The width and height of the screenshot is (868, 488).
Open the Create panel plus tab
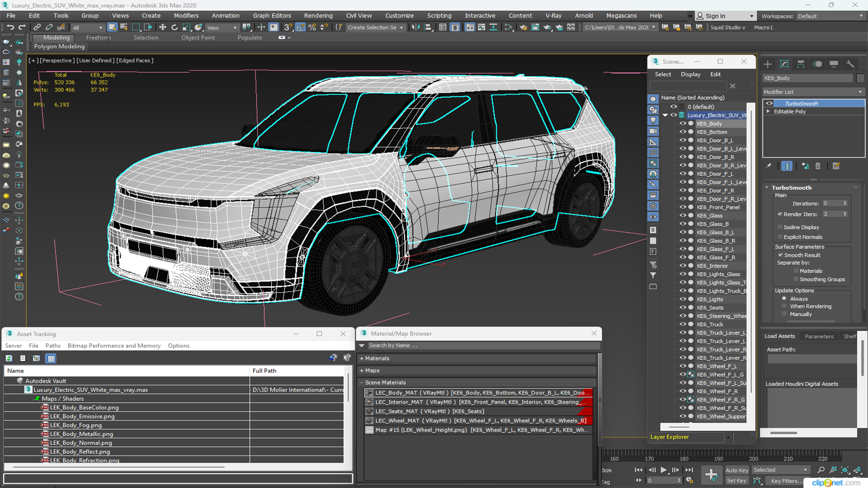pos(768,64)
